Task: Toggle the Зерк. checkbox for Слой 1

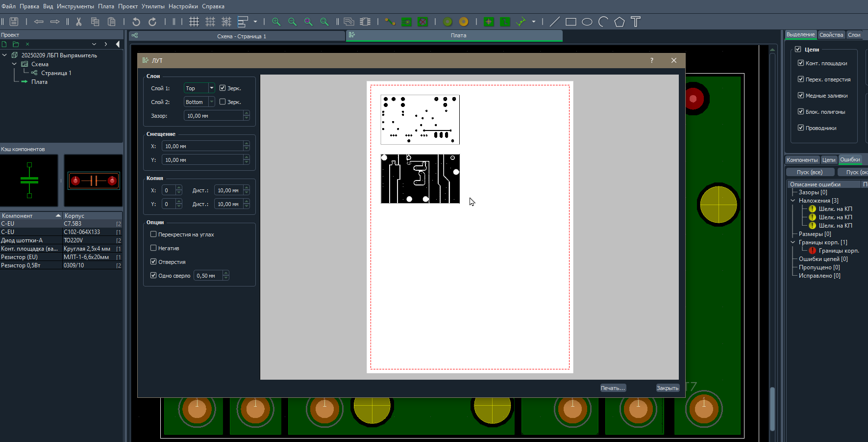Action: tap(223, 88)
